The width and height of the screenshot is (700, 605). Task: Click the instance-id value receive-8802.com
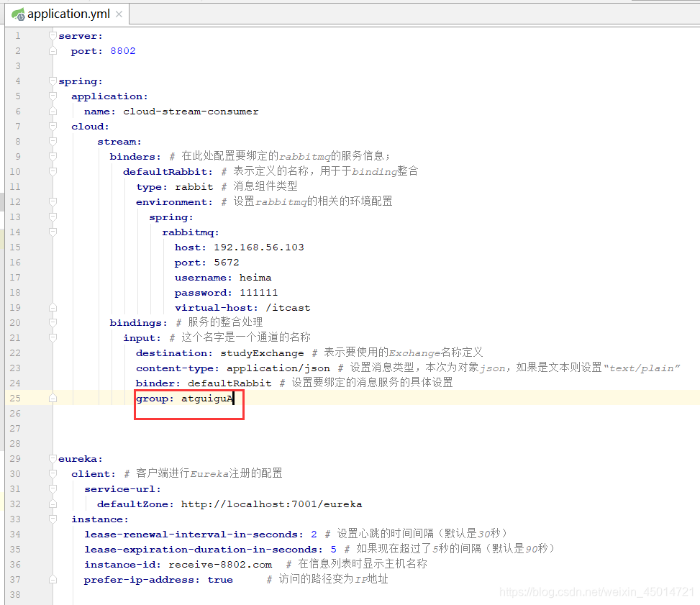[x=220, y=565]
